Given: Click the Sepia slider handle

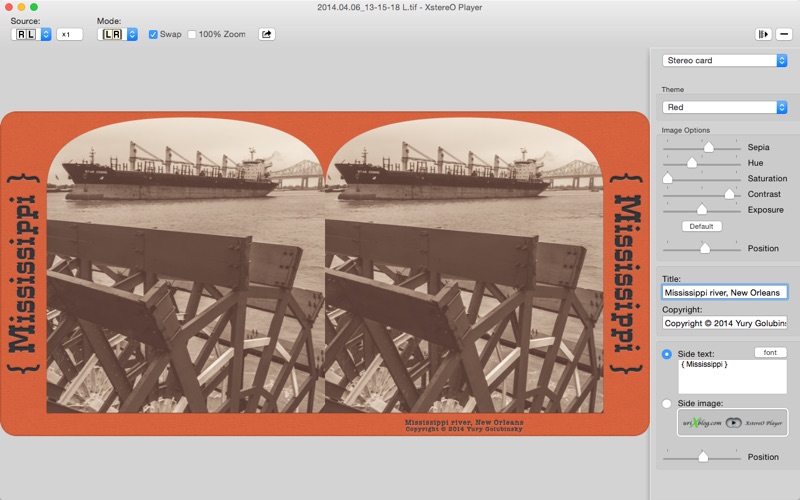Looking at the screenshot, I should click(709, 147).
